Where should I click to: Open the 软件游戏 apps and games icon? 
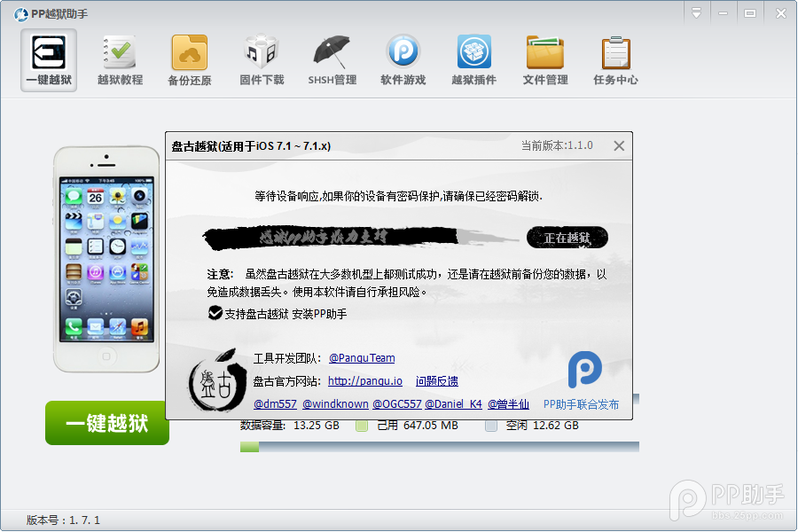[x=403, y=59]
